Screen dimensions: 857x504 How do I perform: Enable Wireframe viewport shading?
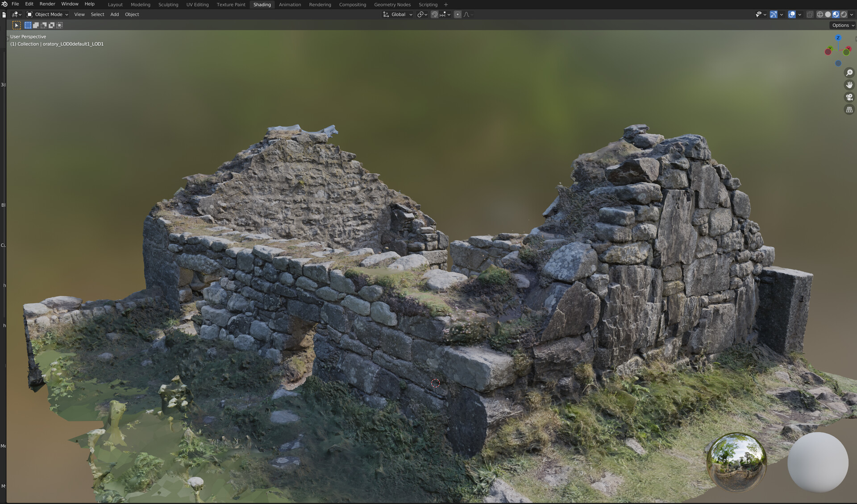[x=820, y=14]
